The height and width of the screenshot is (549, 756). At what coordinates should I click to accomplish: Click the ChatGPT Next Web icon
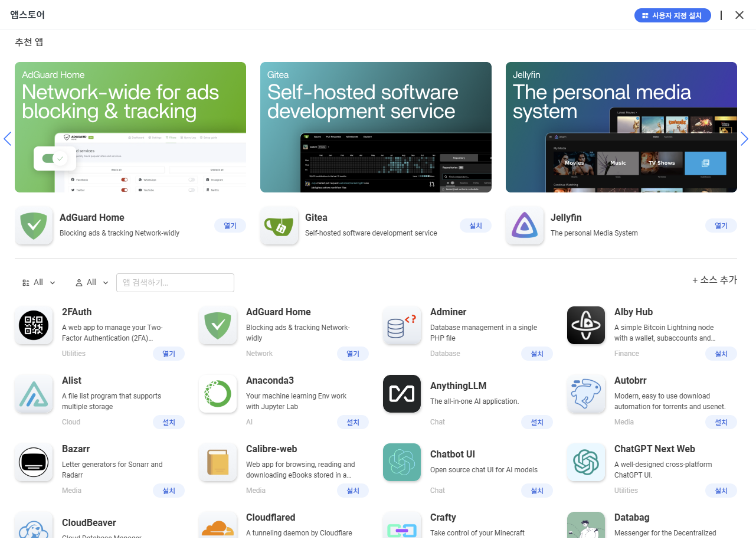tap(586, 462)
